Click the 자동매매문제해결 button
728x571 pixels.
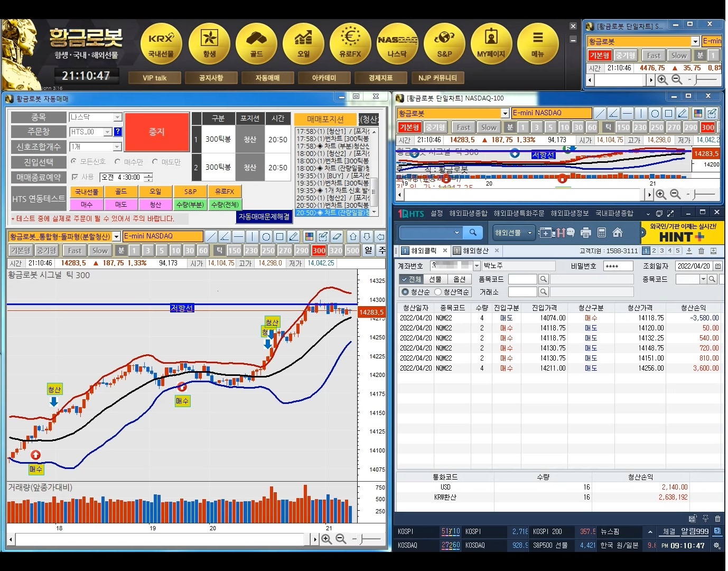(264, 217)
